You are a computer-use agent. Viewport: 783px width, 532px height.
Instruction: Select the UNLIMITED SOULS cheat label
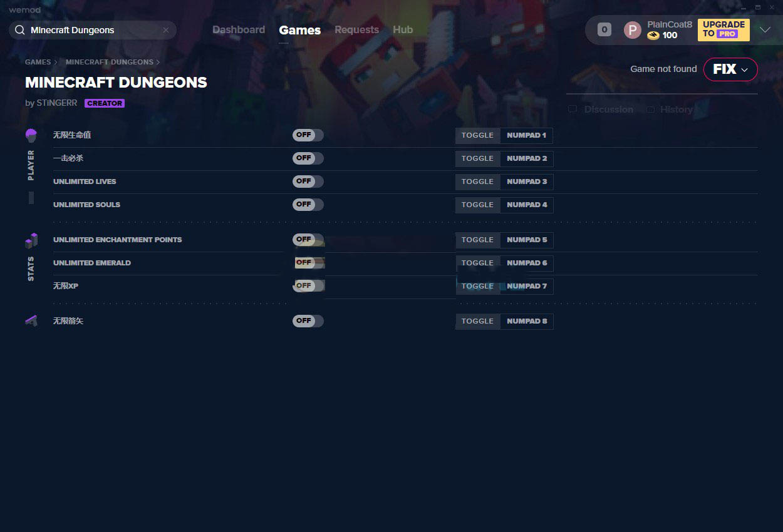point(86,205)
